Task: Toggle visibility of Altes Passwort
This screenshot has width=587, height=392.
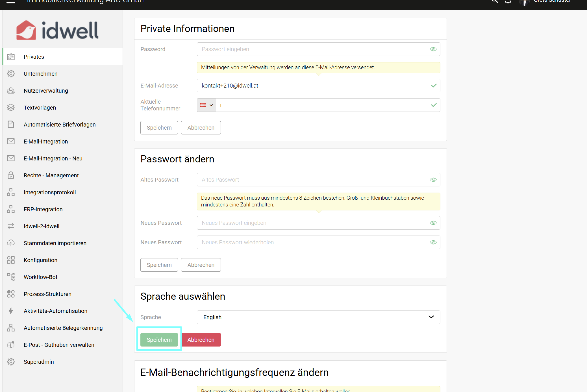Action: [x=433, y=180]
